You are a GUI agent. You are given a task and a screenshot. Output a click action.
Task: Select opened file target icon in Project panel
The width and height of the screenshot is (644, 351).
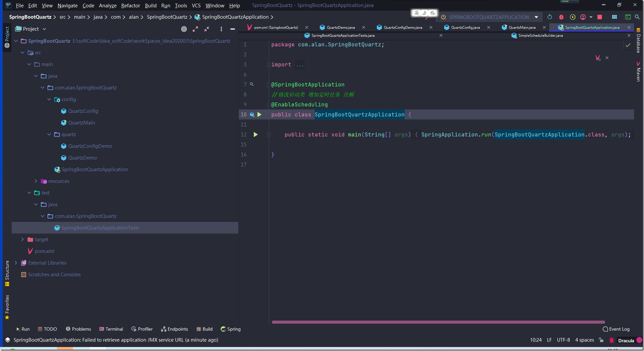coord(184,29)
